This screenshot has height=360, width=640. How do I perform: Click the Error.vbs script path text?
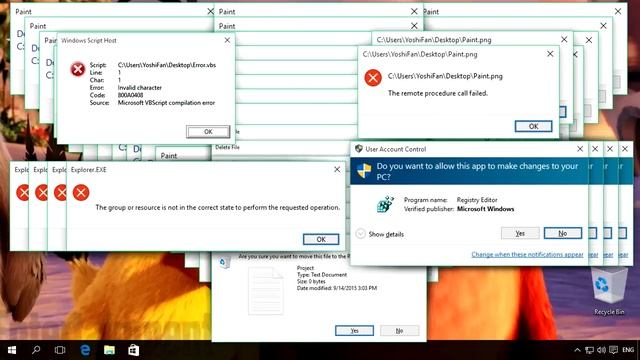(x=167, y=65)
